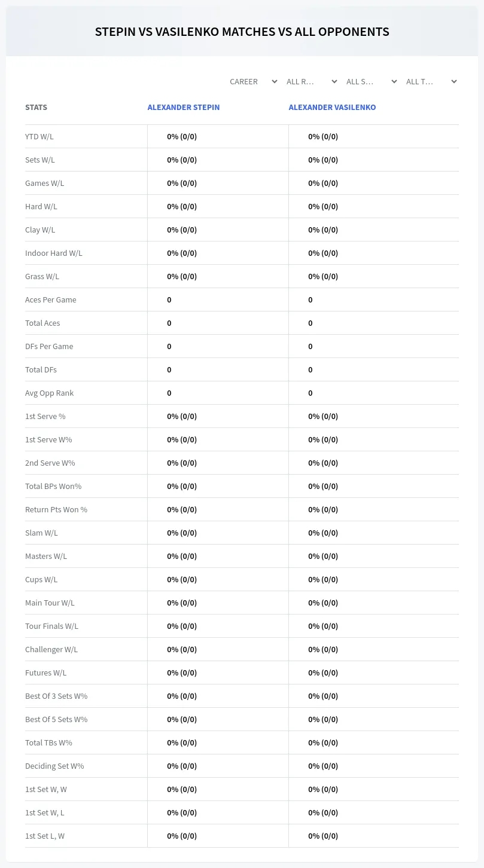Open Alexander Vasilenko's player profile link

332,108
